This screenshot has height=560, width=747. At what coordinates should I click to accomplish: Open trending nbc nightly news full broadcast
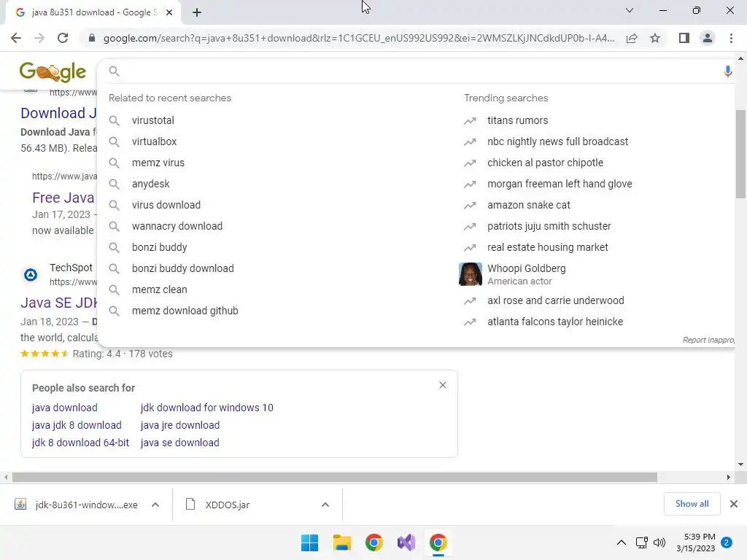click(558, 141)
